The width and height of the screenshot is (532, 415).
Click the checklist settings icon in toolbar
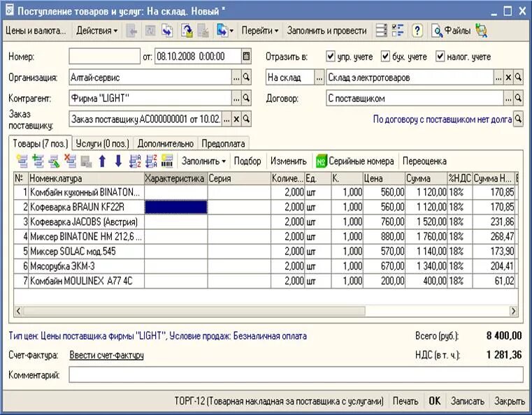click(x=398, y=31)
